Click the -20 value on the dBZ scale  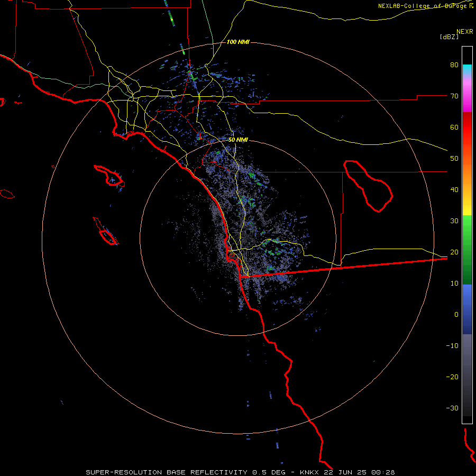[x=452, y=377]
